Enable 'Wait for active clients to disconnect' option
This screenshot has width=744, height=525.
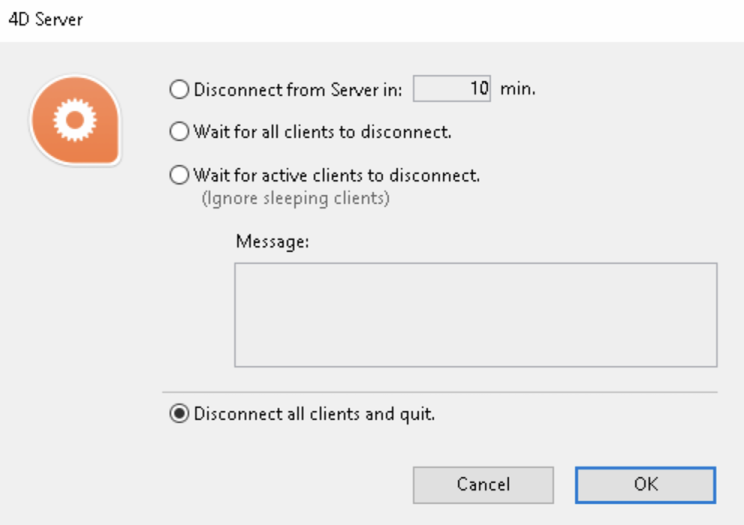pos(179,175)
